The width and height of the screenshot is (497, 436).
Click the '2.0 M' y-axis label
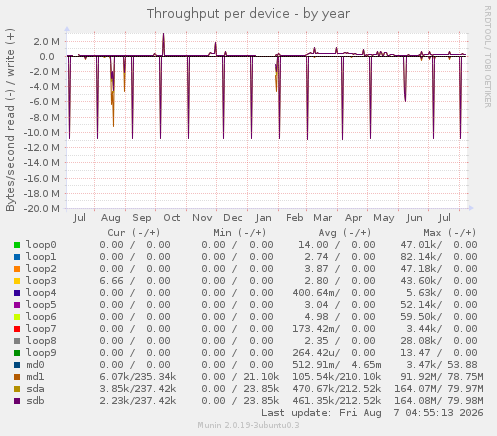pyautogui.click(x=46, y=42)
